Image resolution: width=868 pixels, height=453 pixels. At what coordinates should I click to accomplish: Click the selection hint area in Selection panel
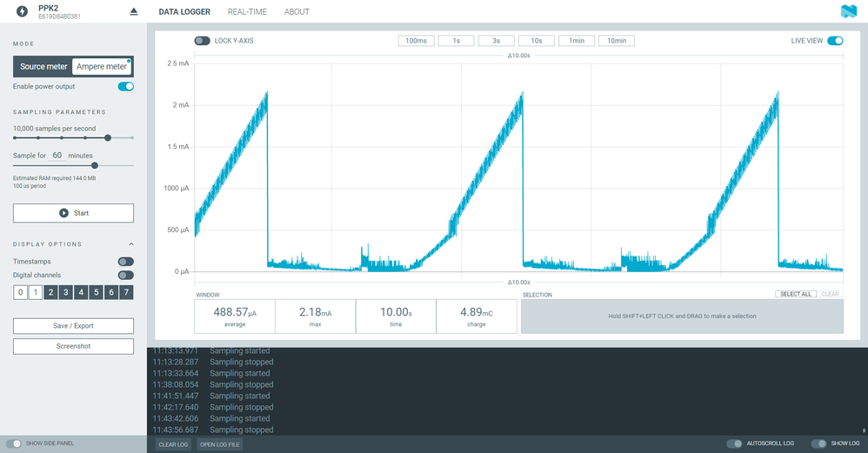[682, 316]
